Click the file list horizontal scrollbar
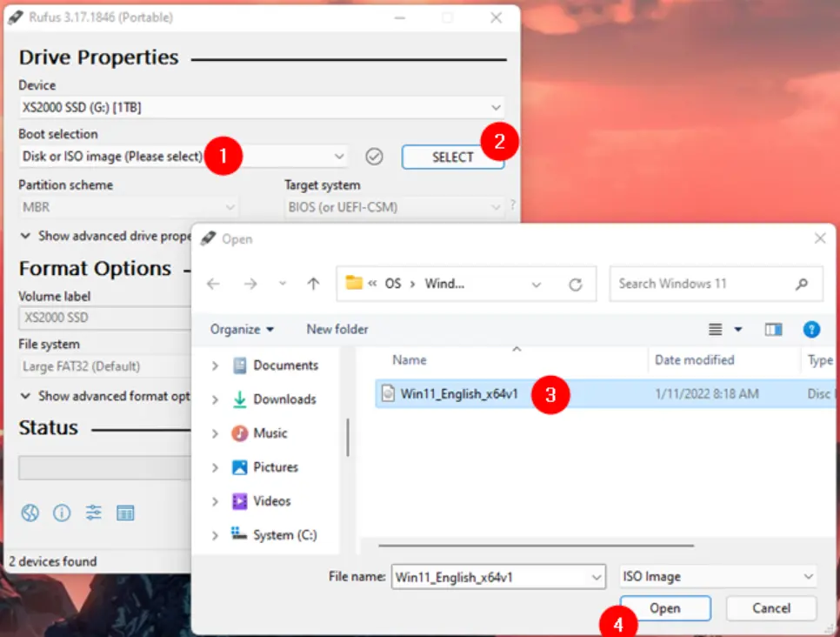This screenshot has width=840, height=637. (536, 546)
